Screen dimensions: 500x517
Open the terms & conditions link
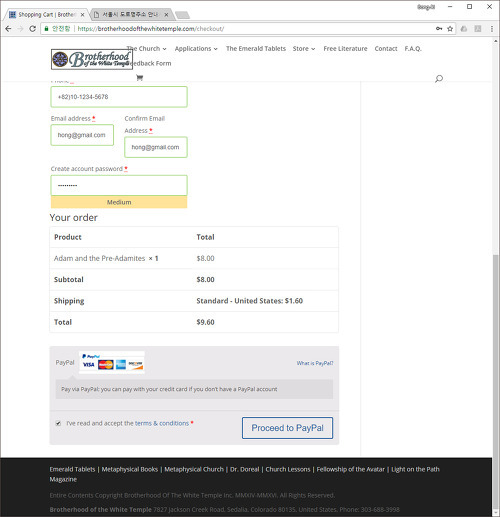[162, 423]
